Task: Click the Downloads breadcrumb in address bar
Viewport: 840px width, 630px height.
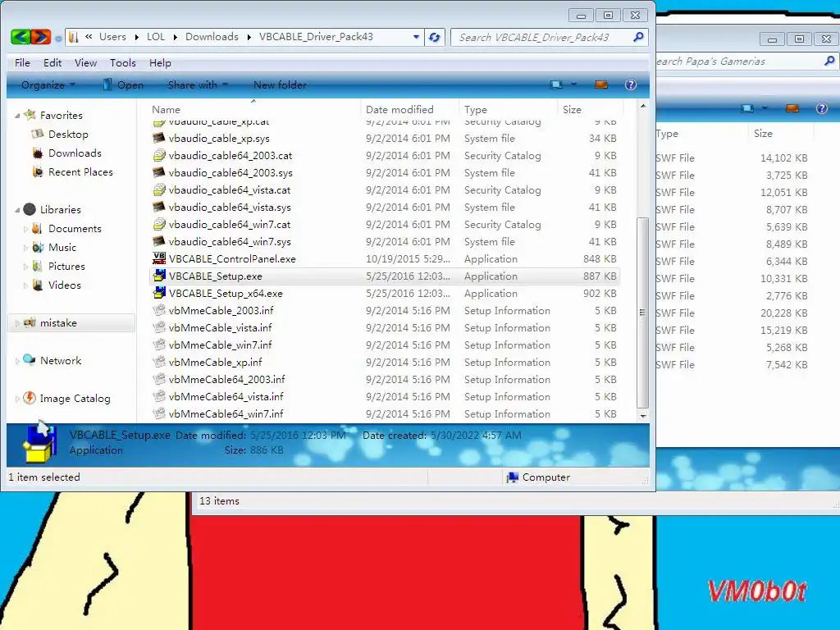Action: (212, 36)
